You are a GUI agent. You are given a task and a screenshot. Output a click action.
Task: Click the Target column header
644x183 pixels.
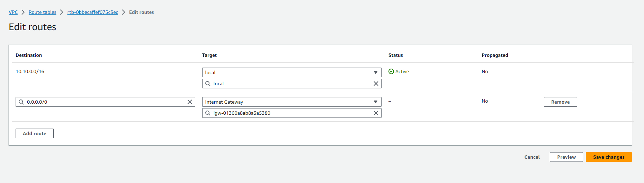click(209, 55)
